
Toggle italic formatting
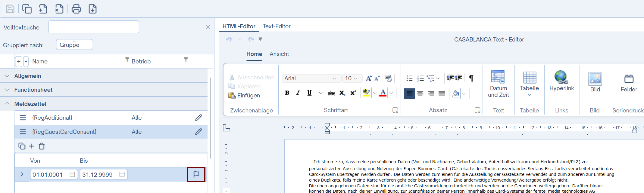pos(298,93)
